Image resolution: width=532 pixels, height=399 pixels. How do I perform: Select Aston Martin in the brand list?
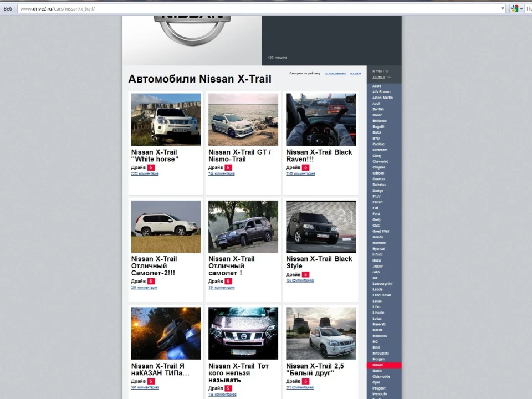(x=382, y=98)
